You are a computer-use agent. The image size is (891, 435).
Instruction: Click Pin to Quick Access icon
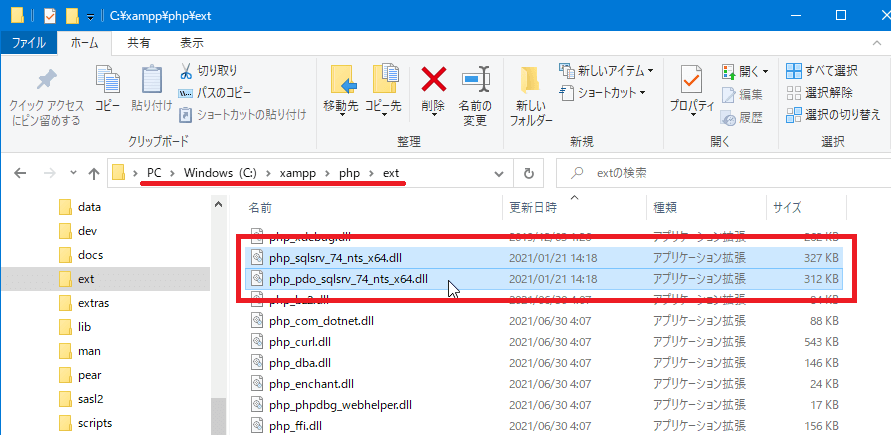tap(45, 80)
